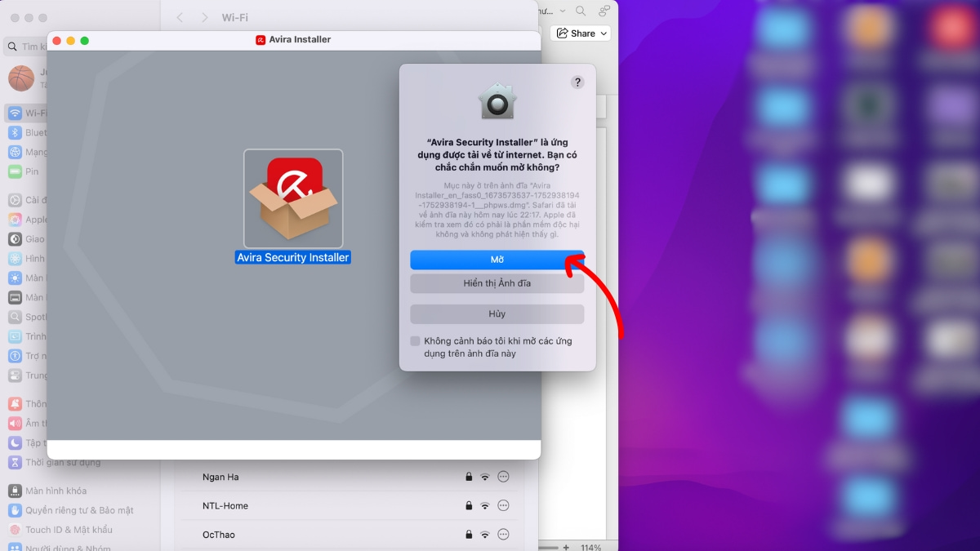Click the Avira Security Installer file label
Viewport: 980px width, 551px height.
tap(293, 257)
